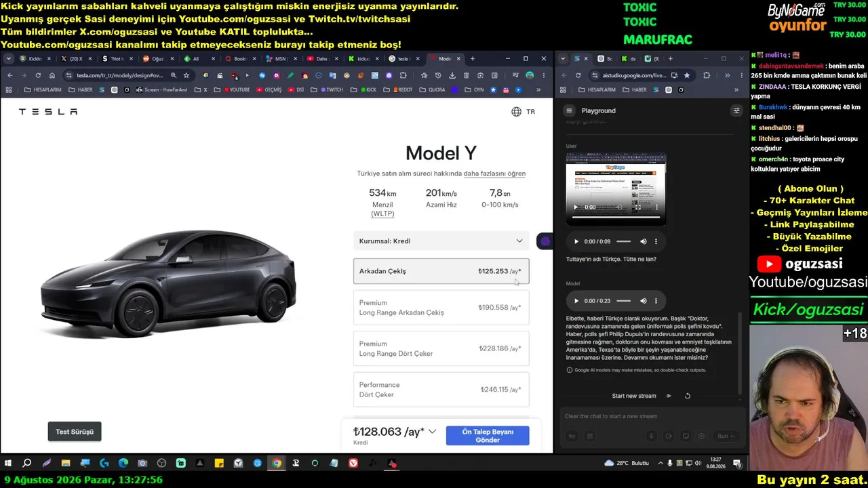The width and height of the screenshot is (868, 488).
Task: Click the Model Y car image
Action: point(168,285)
